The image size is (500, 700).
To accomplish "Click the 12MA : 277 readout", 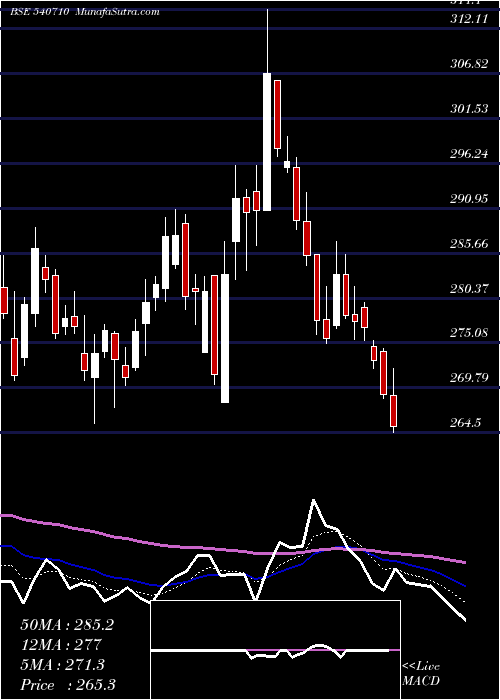I will tap(61, 645).
